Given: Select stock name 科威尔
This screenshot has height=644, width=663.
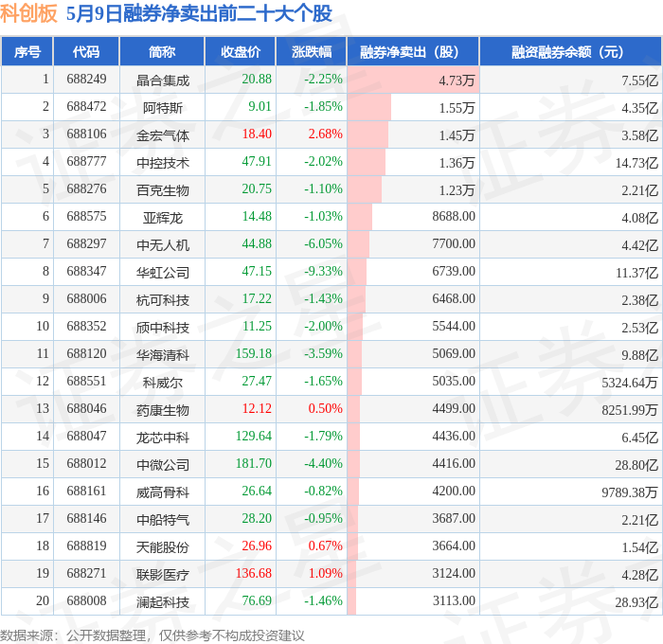Looking at the screenshot, I should click(162, 383).
